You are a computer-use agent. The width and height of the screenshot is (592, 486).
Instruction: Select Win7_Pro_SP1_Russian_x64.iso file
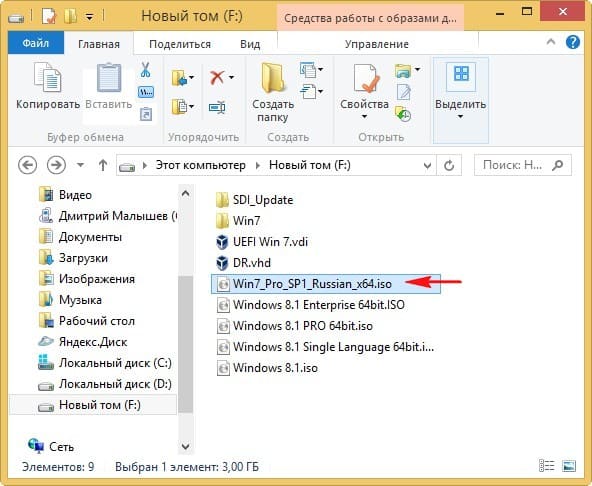pos(325,284)
